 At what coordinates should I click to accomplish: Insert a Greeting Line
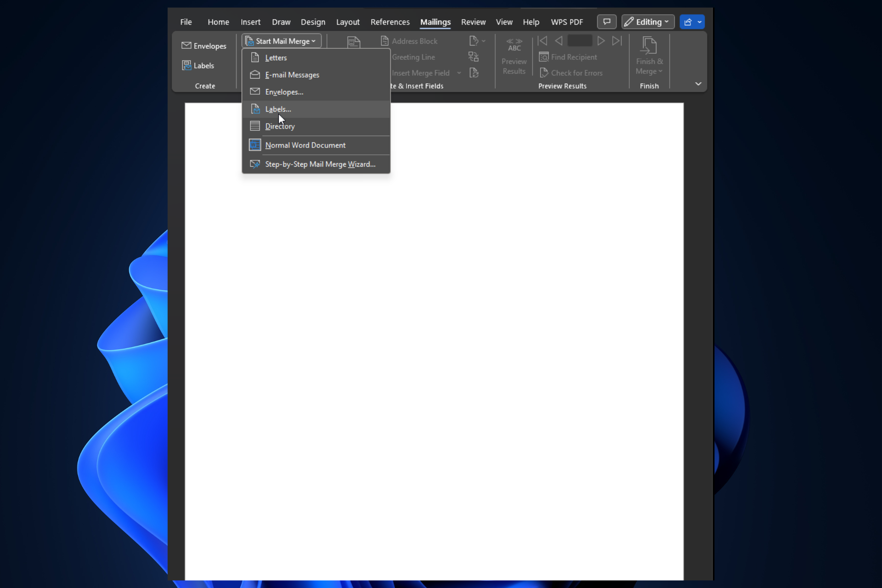click(x=413, y=57)
